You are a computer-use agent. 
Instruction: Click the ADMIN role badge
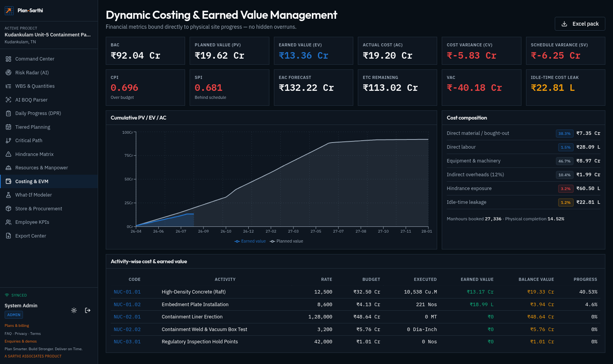click(14, 315)
